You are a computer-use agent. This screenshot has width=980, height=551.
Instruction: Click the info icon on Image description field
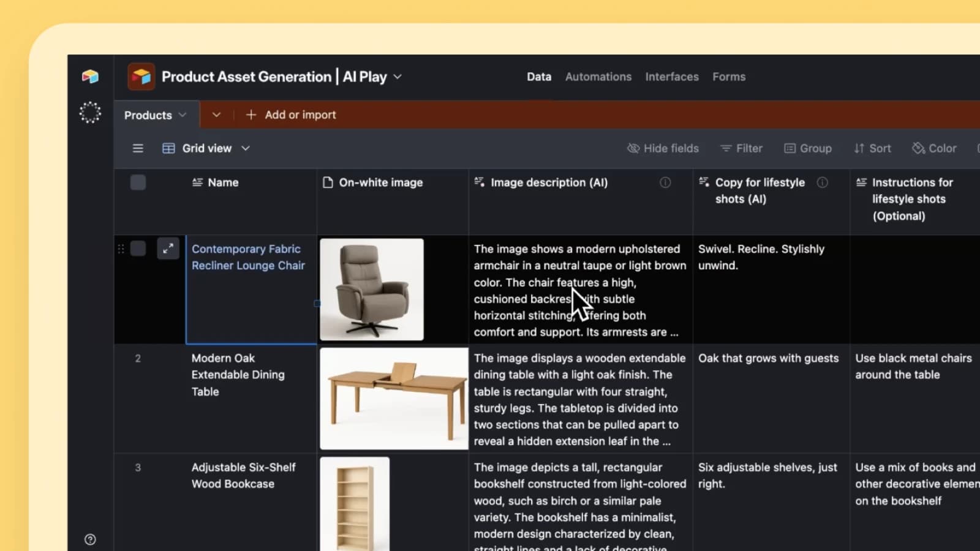click(x=665, y=182)
